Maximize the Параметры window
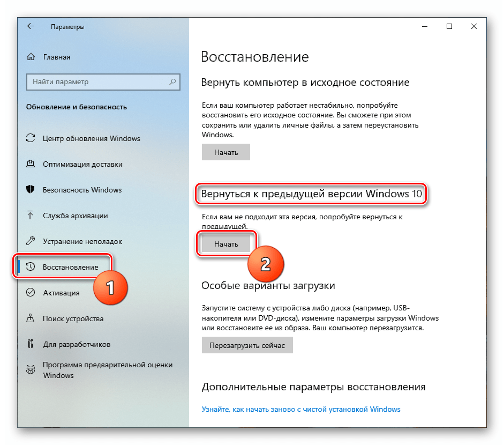This screenshot has height=445, width=504. [x=449, y=26]
